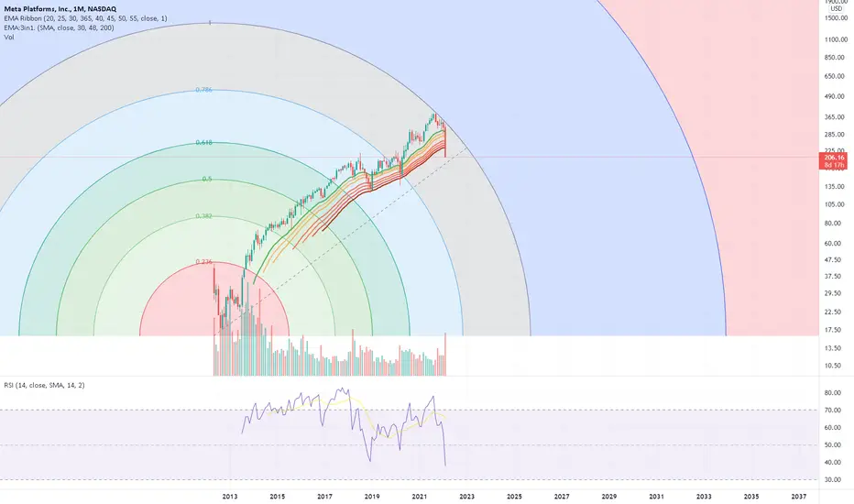Click 70.00 on the RSI scale

tap(833, 411)
